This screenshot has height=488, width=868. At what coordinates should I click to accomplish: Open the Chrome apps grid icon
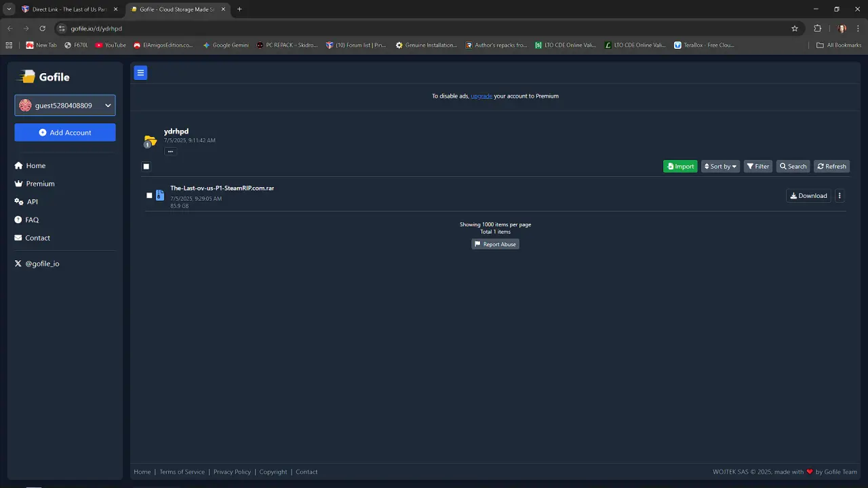(x=9, y=45)
